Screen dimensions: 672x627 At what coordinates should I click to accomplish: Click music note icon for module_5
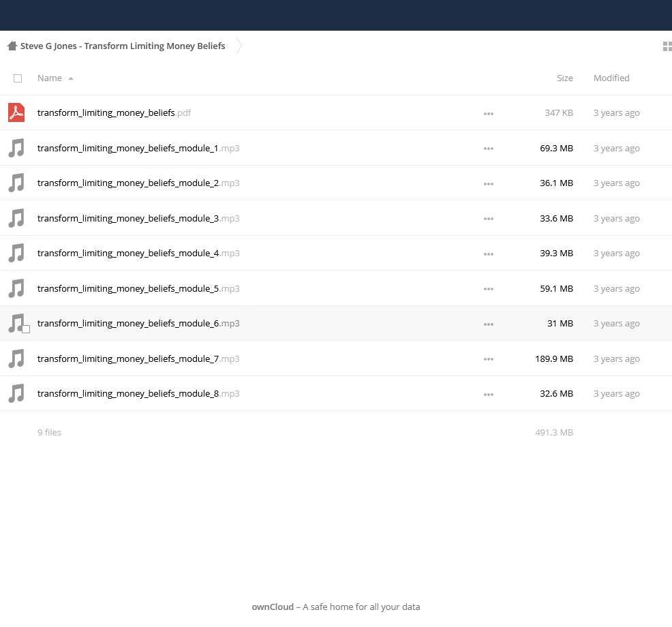16,288
